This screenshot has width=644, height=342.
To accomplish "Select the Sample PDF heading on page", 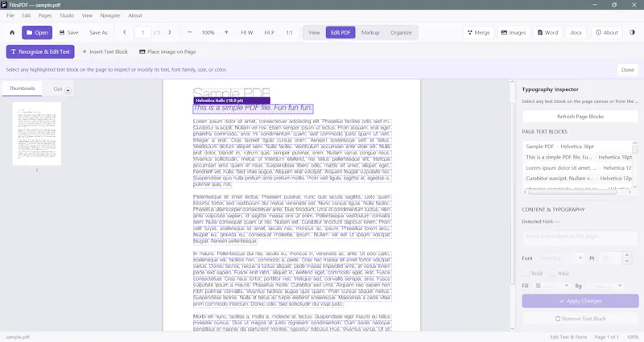I will (231, 93).
